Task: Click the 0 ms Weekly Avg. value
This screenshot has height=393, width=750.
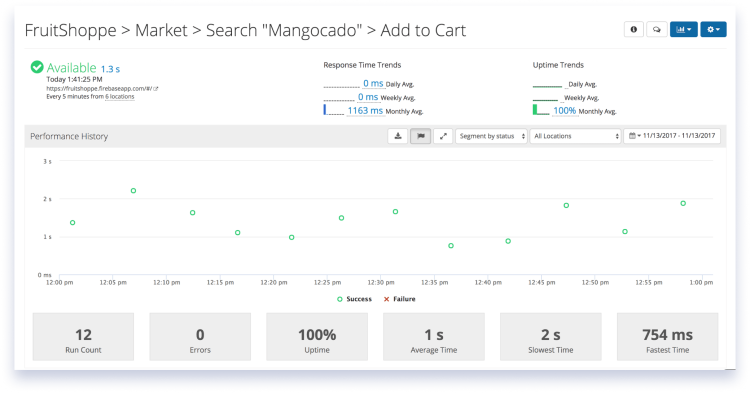Action: pyautogui.click(x=368, y=97)
